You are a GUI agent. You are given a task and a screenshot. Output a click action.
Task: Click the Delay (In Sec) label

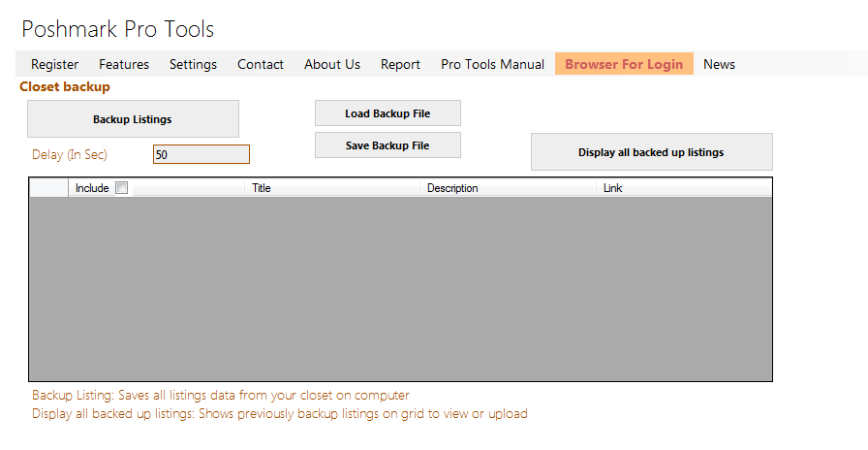[70, 154]
